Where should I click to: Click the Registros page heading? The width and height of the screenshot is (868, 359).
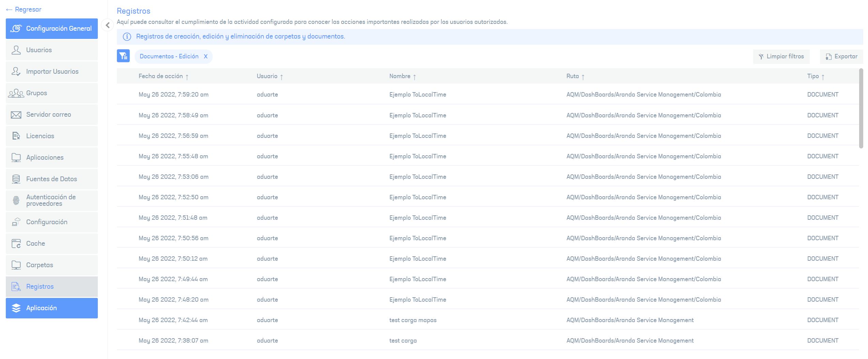coord(134,11)
